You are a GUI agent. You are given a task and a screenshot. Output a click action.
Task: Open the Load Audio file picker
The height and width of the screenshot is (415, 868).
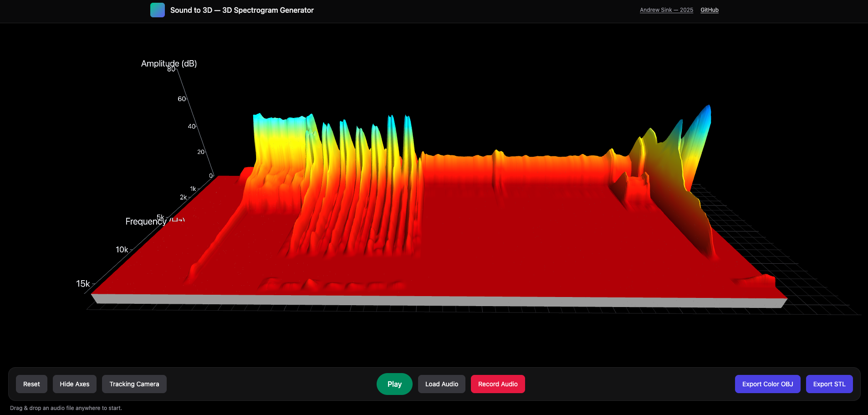coord(442,384)
